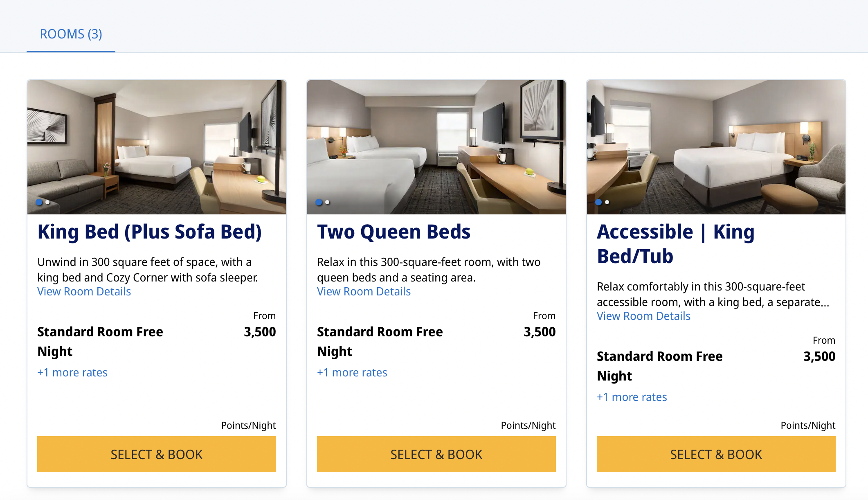Expand +1 more rates for King Bed
The image size is (868, 500).
[72, 373]
